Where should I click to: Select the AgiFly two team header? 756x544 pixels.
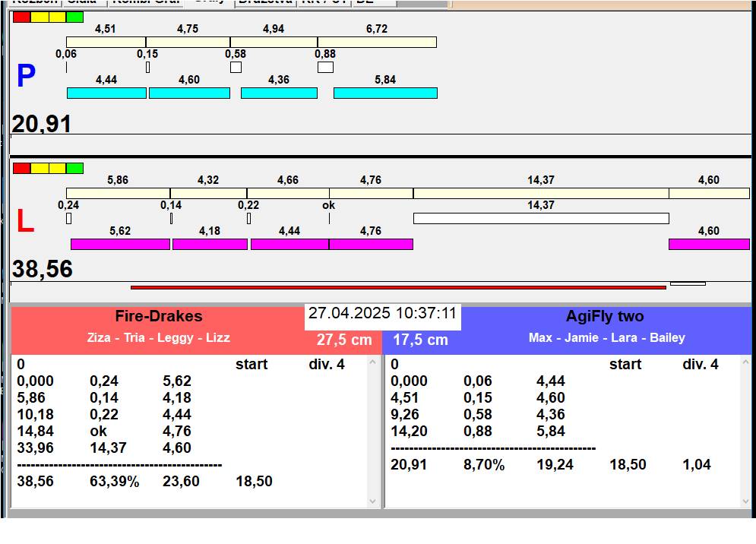(x=604, y=317)
